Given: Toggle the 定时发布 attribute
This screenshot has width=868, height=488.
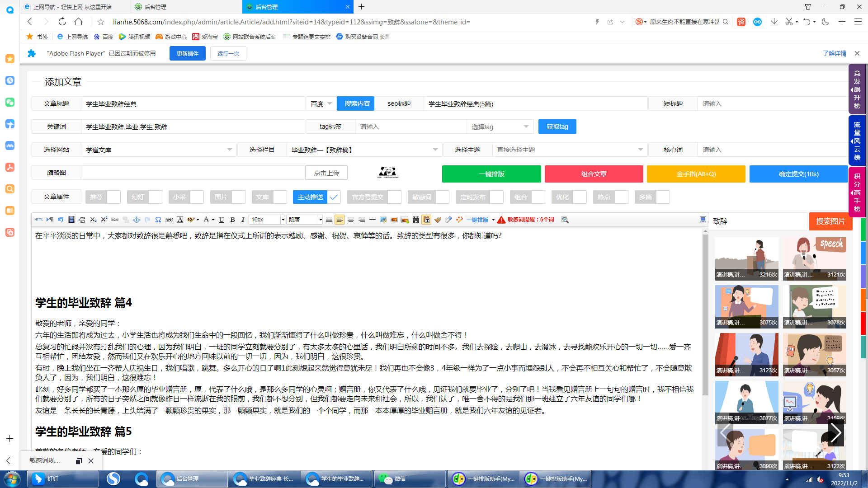Looking at the screenshot, I should (480, 197).
